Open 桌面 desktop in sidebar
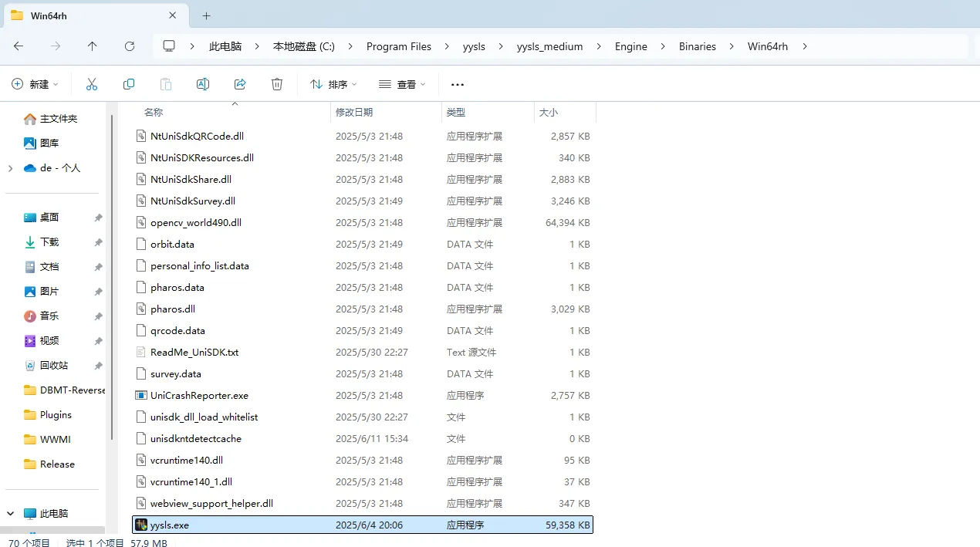The width and height of the screenshot is (980, 547). coord(49,217)
